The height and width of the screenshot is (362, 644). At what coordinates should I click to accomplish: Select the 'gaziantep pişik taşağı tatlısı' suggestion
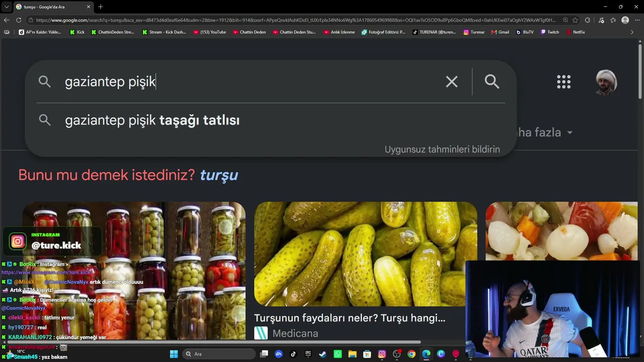tap(271, 120)
